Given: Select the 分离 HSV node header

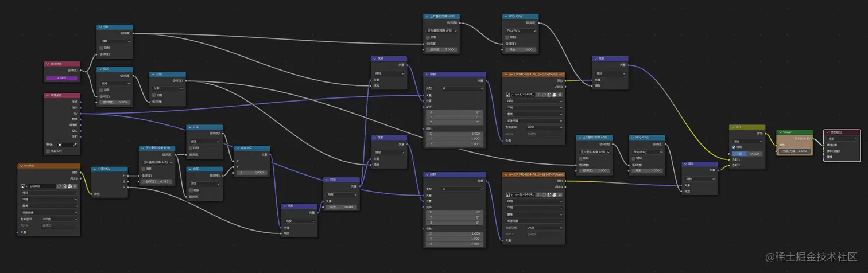Looking at the screenshot, I should (110, 169).
